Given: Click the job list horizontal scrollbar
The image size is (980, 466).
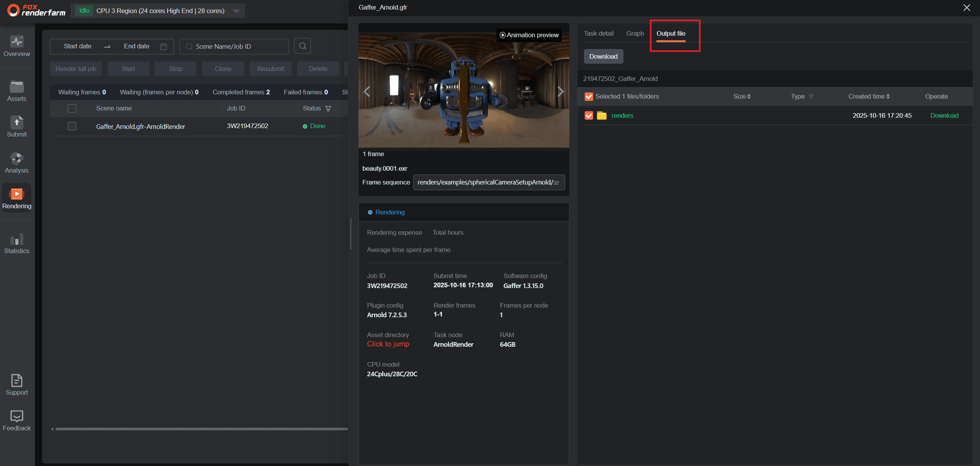Looking at the screenshot, I should click(201, 429).
